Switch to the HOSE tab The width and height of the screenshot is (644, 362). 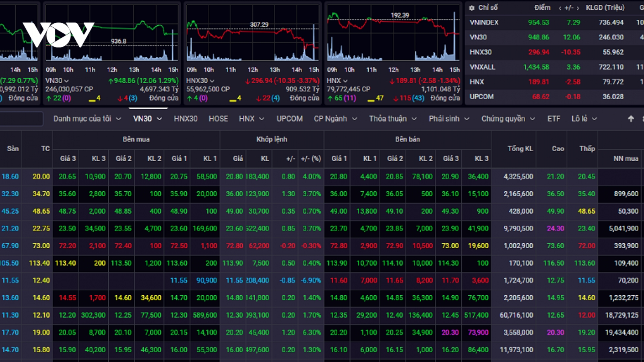218,119
